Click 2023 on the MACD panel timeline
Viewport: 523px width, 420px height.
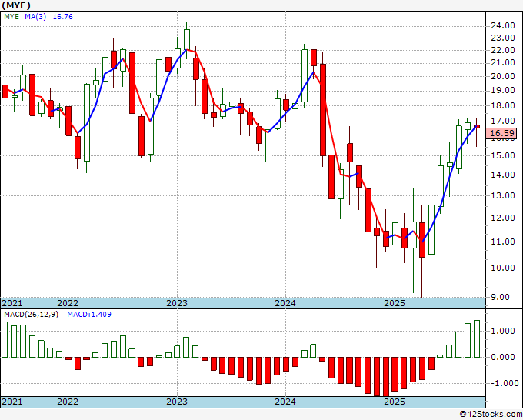pyautogui.click(x=177, y=402)
